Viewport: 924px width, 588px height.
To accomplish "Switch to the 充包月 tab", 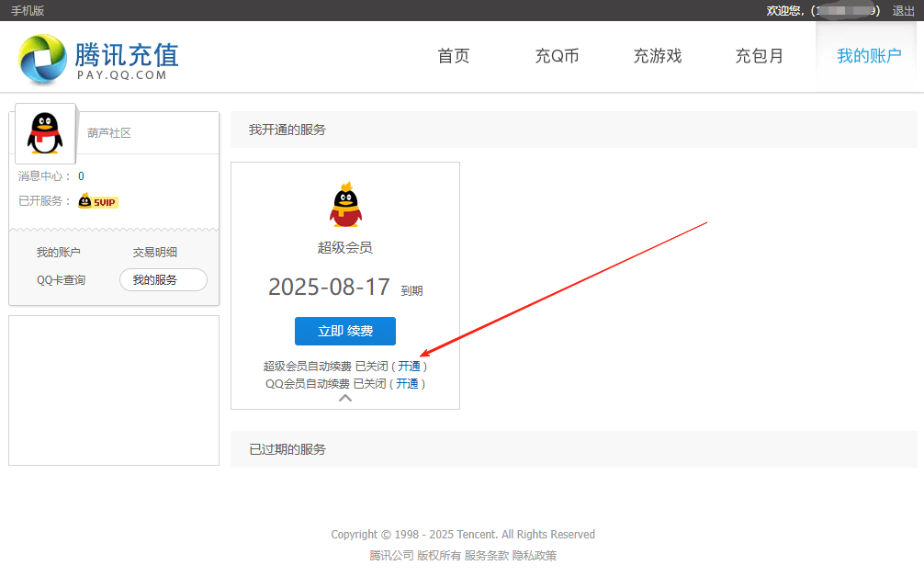I will tap(759, 56).
